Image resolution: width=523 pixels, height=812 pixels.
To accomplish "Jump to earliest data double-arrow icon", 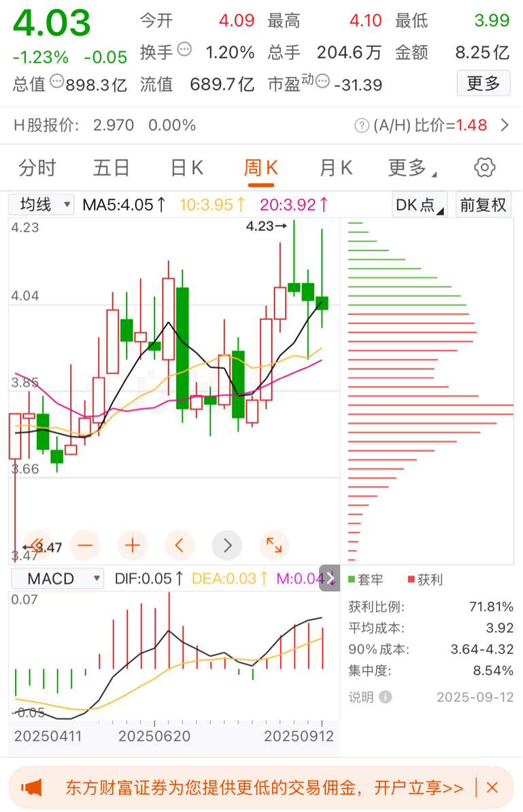I will 38,545.
